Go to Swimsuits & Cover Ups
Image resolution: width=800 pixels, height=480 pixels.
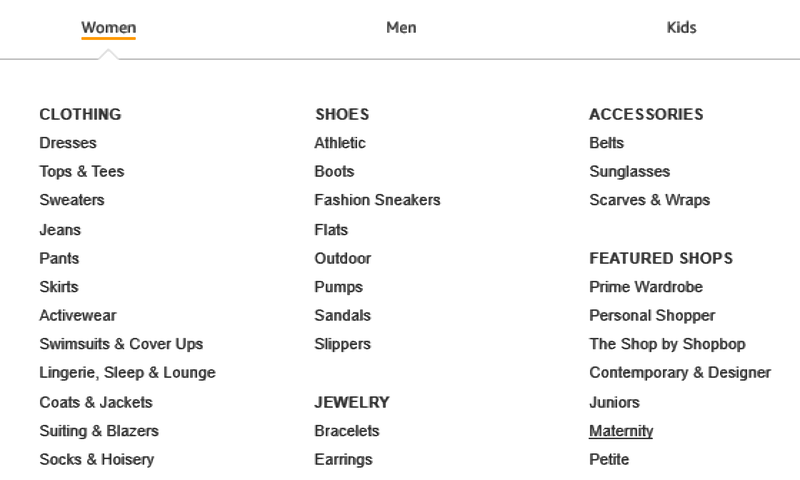(x=121, y=344)
